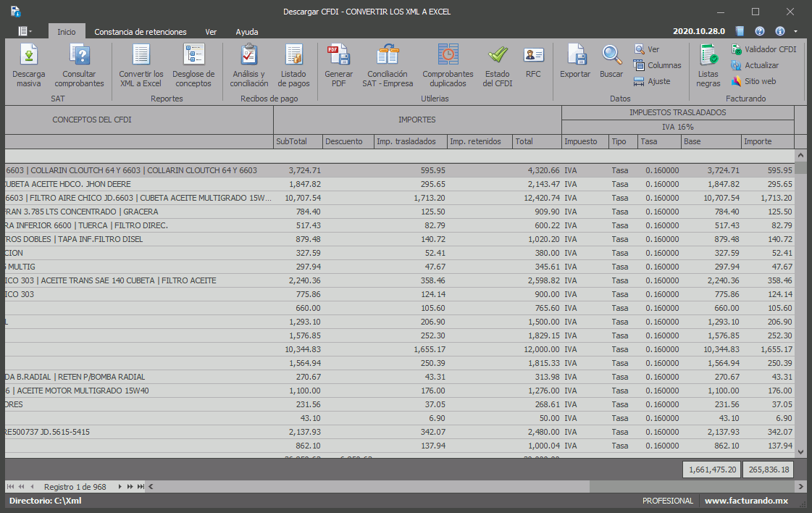Click Convertir los XML a Excel

click(x=141, y=65)
